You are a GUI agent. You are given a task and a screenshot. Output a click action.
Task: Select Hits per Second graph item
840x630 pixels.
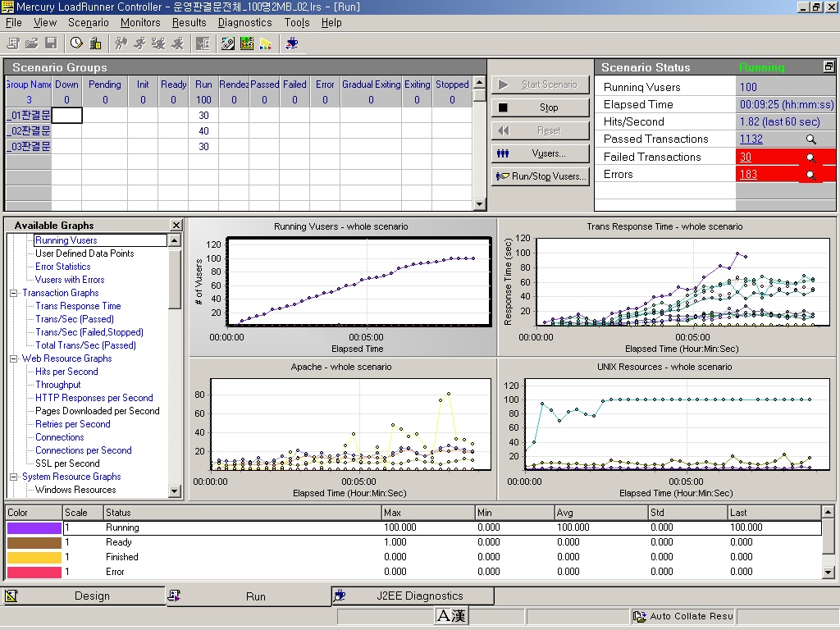[66, 372]
